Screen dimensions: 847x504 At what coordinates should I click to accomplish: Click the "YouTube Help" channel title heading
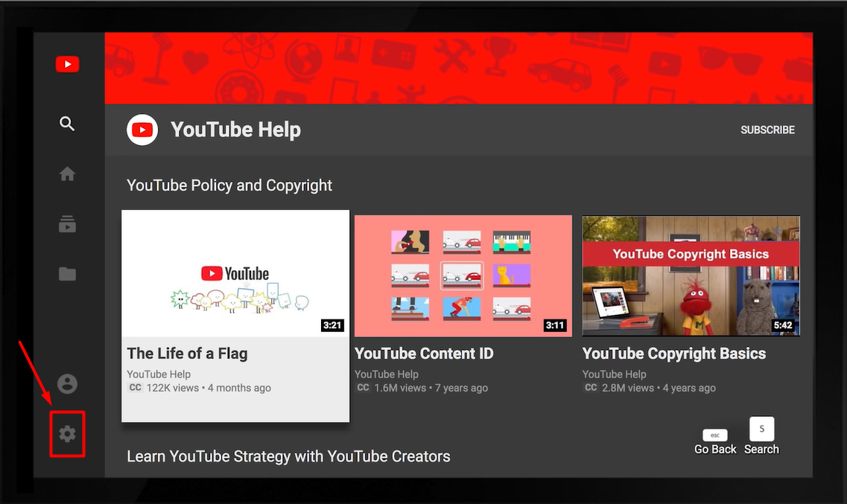236,130
